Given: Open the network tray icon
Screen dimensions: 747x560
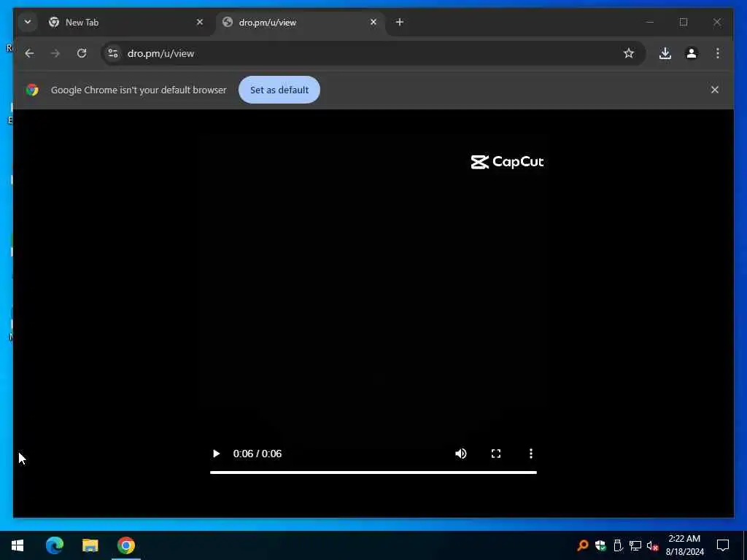Looking at the screenshot, I should [x=635, y=545].
